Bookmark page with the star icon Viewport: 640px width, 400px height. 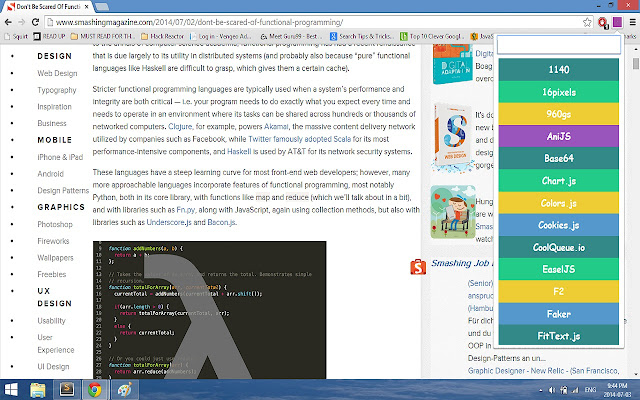587,22
